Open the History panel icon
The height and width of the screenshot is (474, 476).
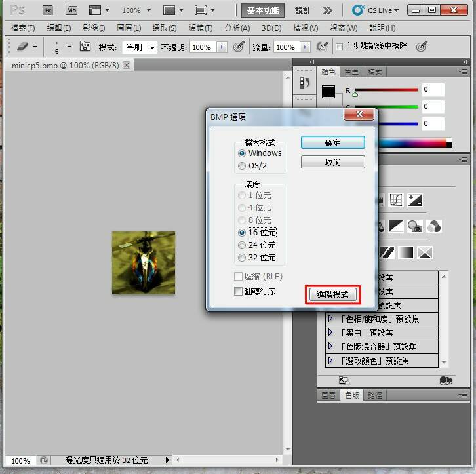(304, 83)
